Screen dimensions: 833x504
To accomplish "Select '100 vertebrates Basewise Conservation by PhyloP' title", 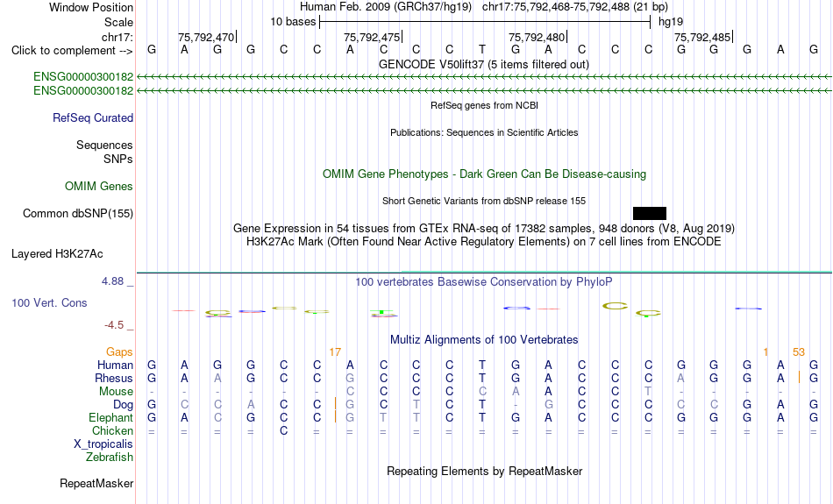I will click(x=484, y=282).
